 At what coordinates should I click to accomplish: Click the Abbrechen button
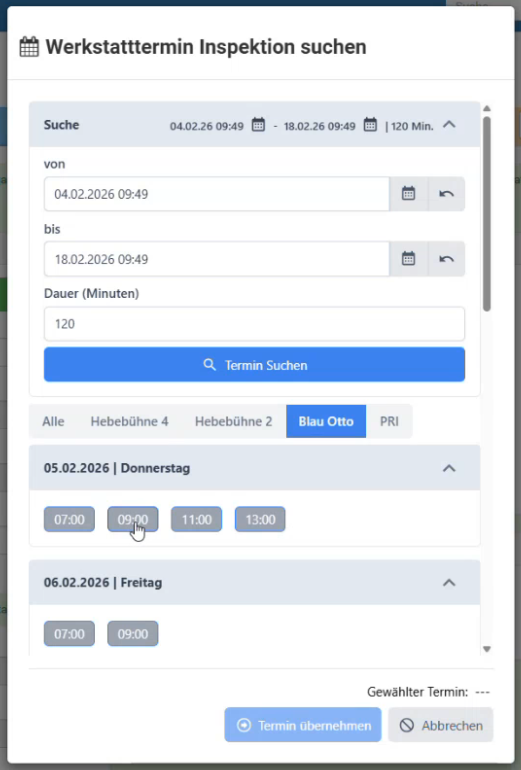click(440, 725)
